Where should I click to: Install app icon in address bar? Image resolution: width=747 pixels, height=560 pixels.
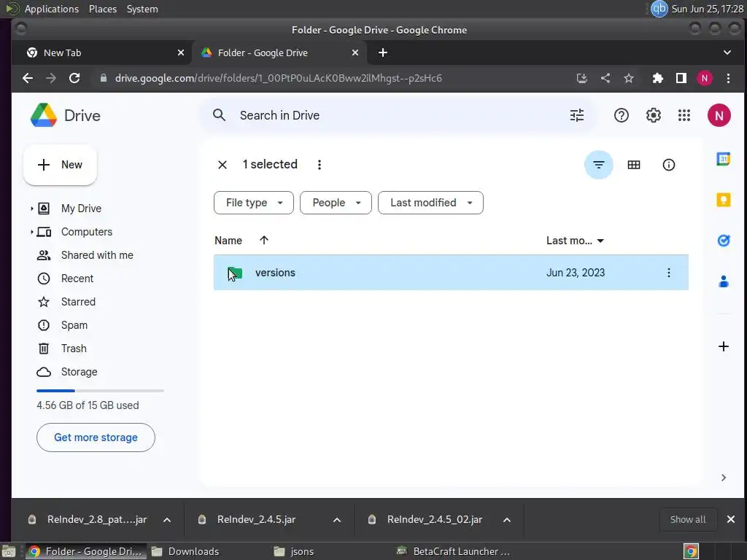pos(581,78)
